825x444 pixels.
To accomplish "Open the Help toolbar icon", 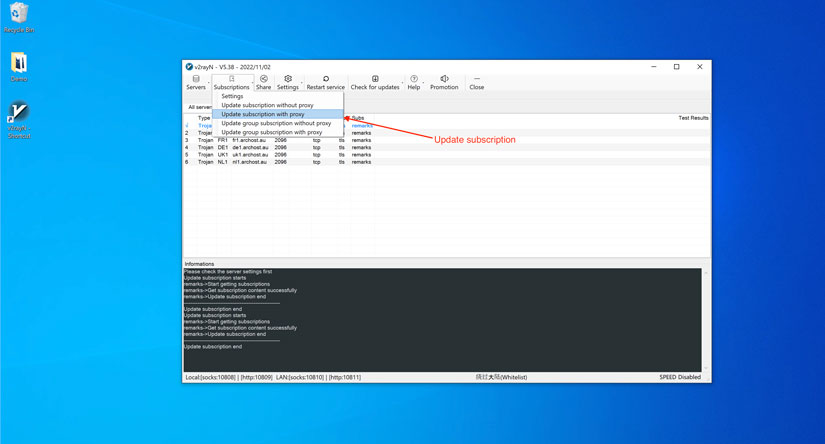I will pos(414,82).
